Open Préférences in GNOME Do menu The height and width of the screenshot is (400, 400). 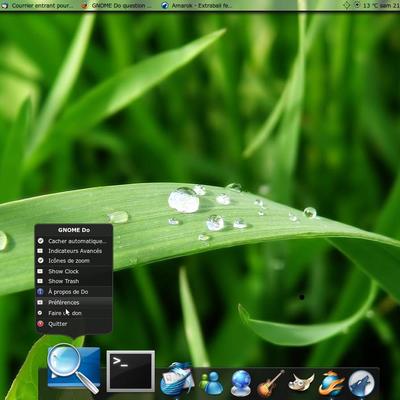pyautogui.click(x=74, y=302)
